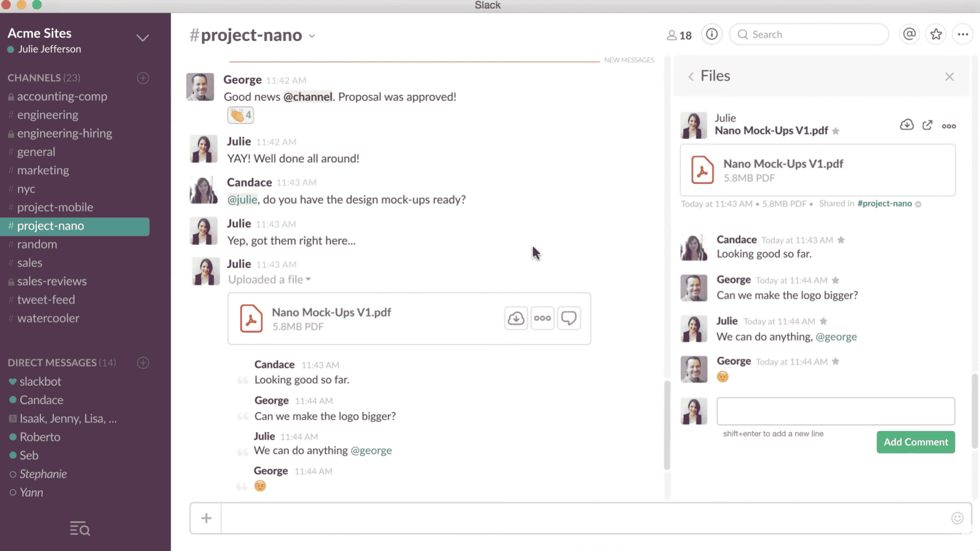Comment on the file in chat attachment
980x551 pixels.
tap(569, 318)
